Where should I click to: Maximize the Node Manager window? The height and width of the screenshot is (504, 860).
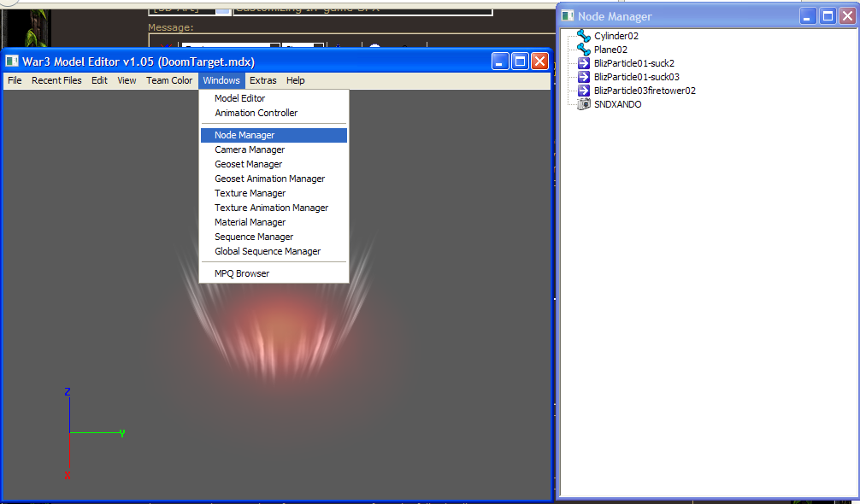click(x=828, y=16)
